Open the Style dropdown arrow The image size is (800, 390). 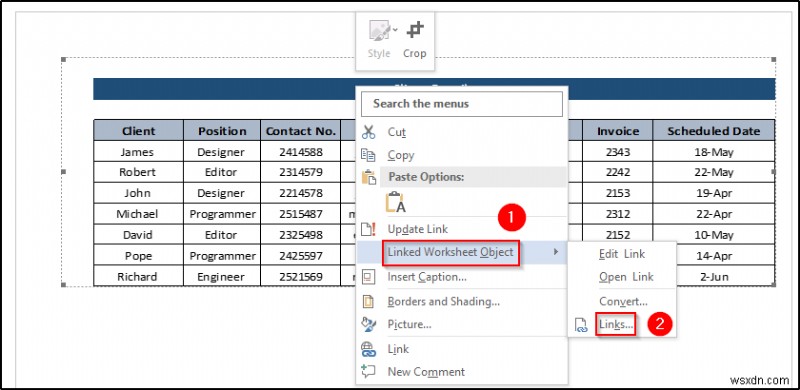(395, 30)
